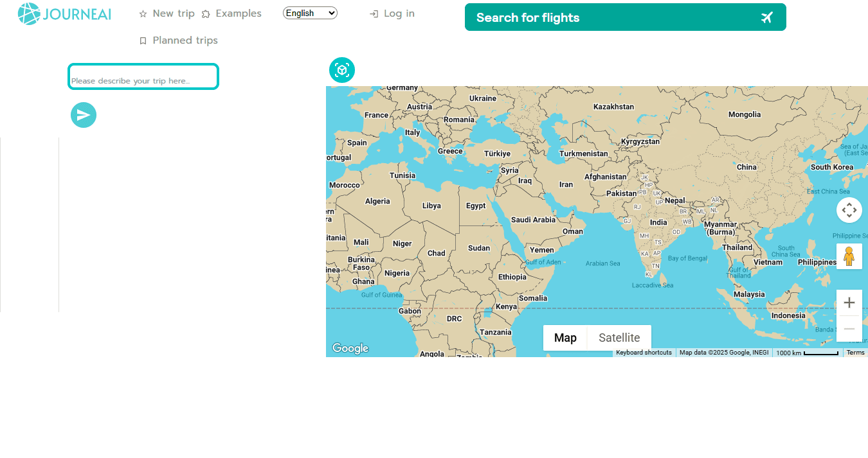Click the Log in arrow icon
This screenshot has width=868, height=458.
(374, 14)
